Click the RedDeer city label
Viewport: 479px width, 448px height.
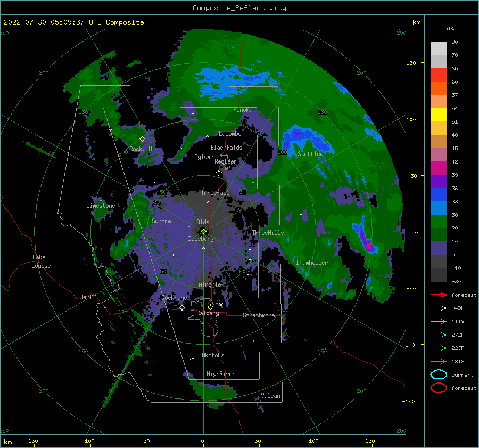(226, 161)
